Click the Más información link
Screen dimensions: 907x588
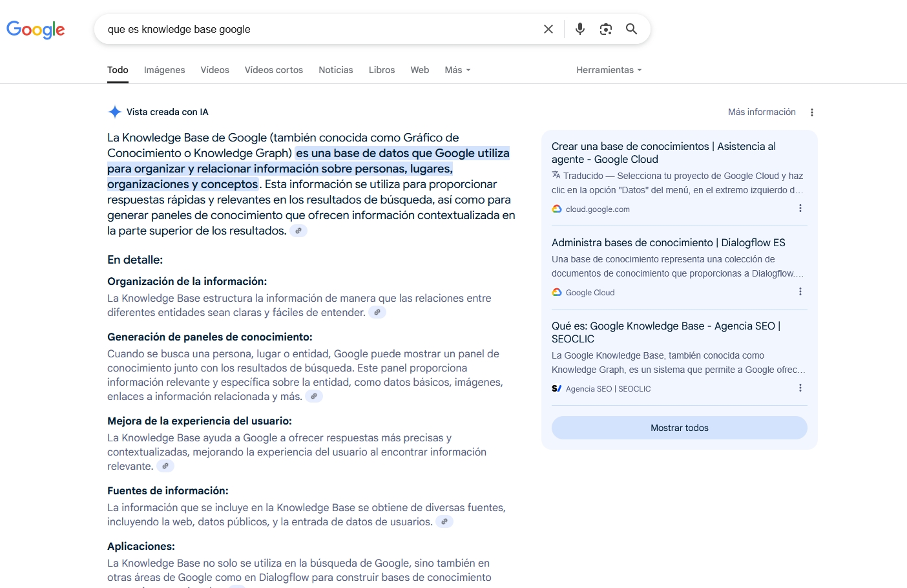point(762,112)
